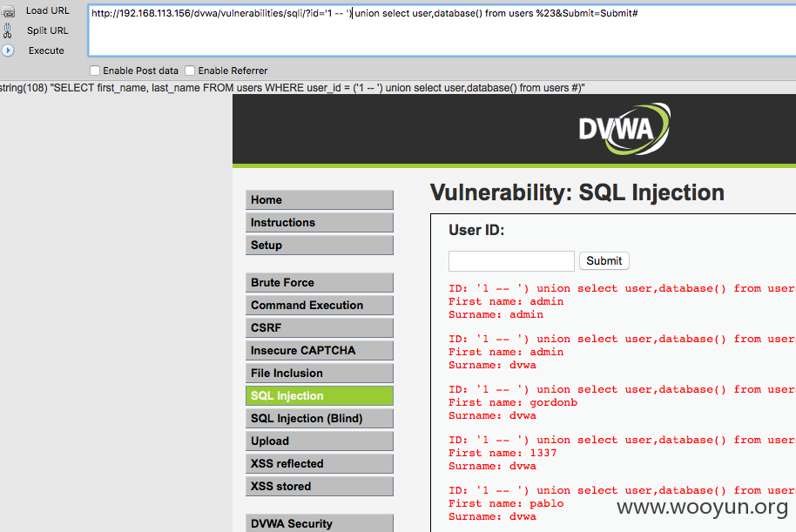Click the 'Vulnerability: SQL Injection' heading
The height and width of the screenshot is (532, 796).
pyautogui.click(x=577, y=193)
